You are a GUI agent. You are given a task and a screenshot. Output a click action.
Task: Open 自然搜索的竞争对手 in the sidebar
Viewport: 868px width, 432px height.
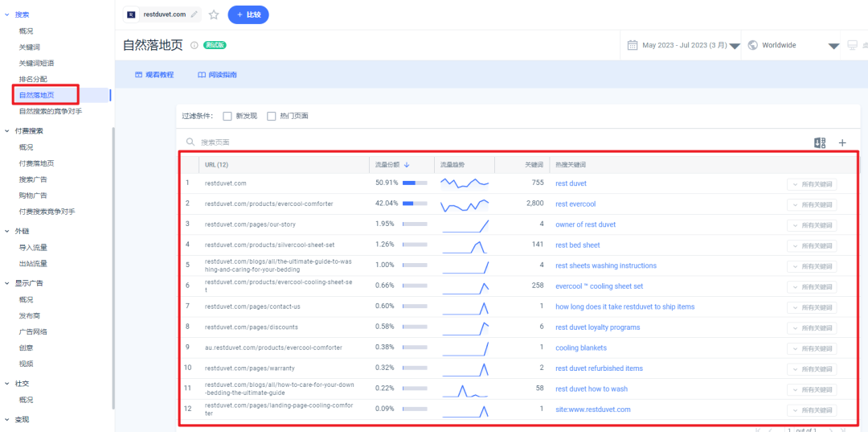(51, 111)
